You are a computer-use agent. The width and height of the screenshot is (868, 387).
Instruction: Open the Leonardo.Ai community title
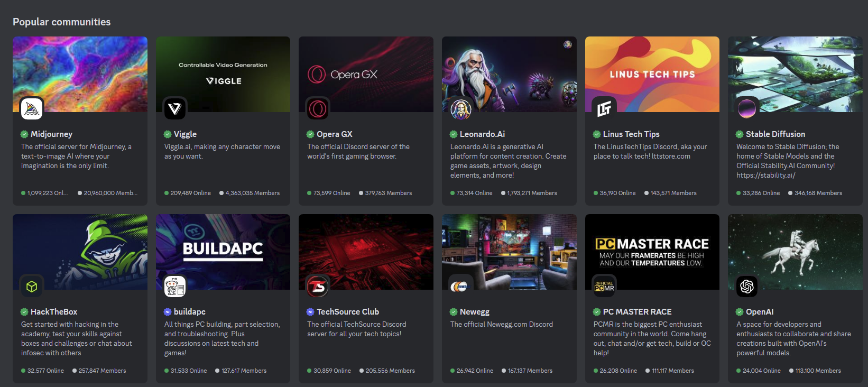click(482, 134)
